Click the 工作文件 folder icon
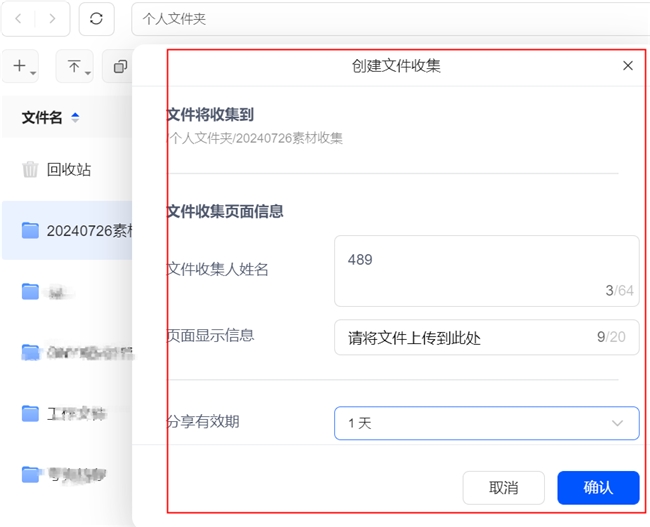650x527 pixels. [30, 413]
